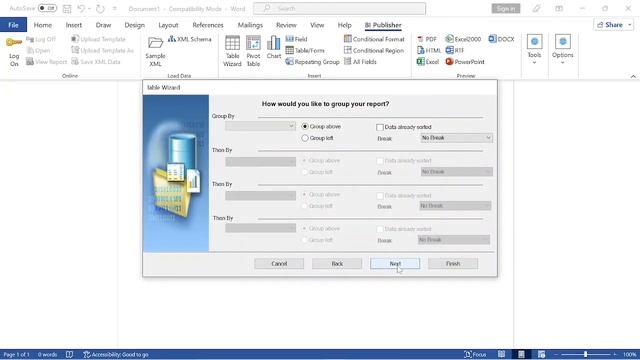Preview the template as HTML
Viewport: 640px width, 360px height.
point(429,51)
